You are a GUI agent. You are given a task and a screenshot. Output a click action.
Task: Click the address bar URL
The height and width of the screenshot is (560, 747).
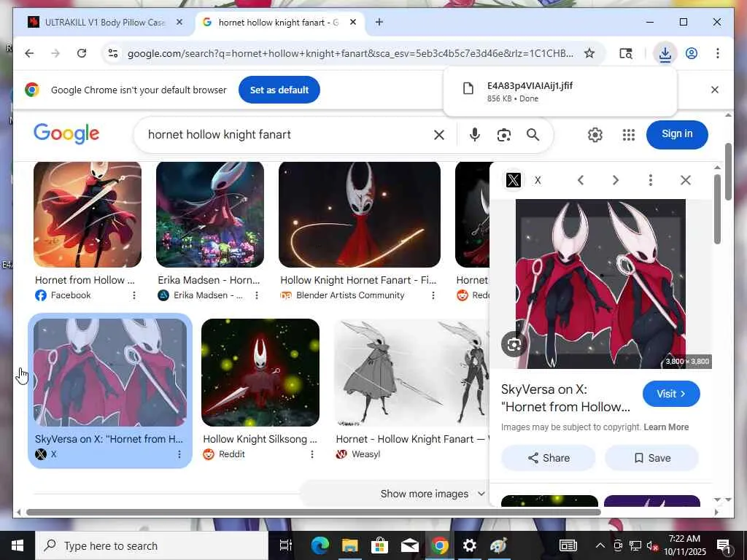350,53
